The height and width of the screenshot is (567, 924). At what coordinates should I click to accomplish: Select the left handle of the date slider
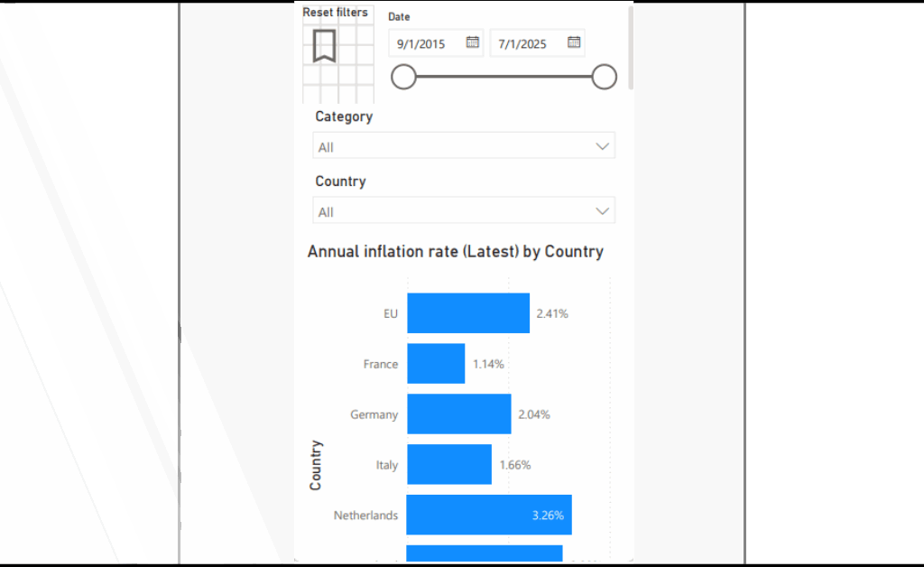coord(404,77)
